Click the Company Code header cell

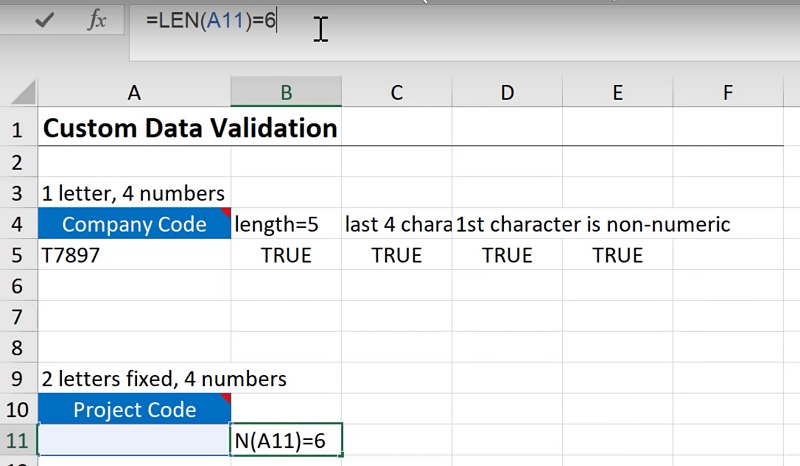(x=133, y=224)
